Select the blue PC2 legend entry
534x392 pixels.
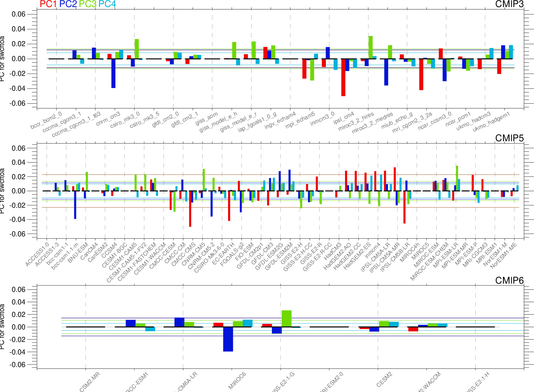(x=68, y=4)
